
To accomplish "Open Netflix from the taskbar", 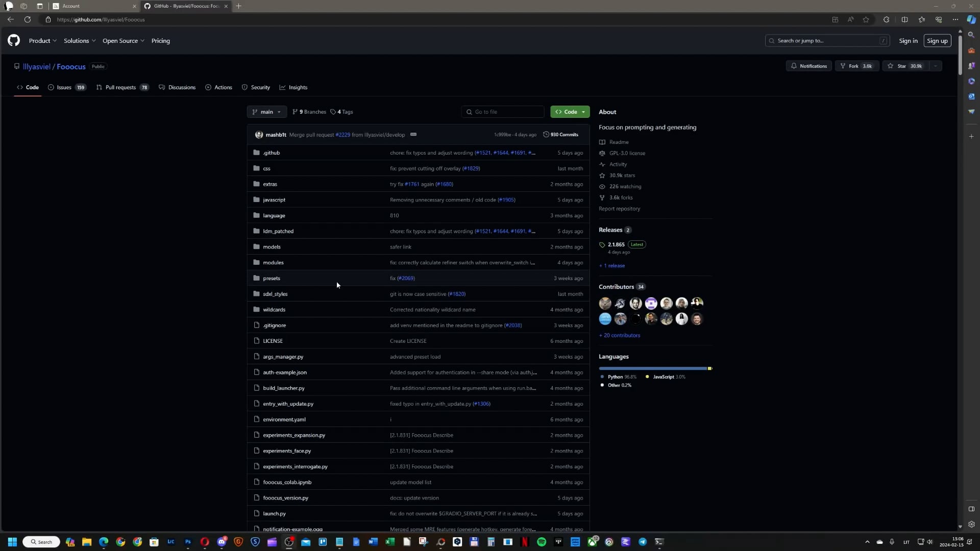I will tap(524, 542).
